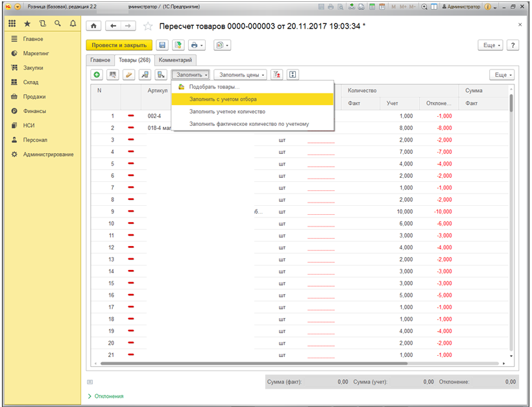Upload data to the data collection terminal
The width and height of the screenshot is (532, 407).
[x=161, y=75]
